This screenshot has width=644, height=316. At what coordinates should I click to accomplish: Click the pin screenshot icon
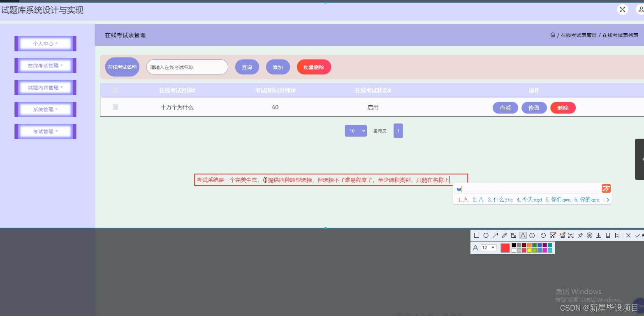pyautogui.click(x=580, y=235)
